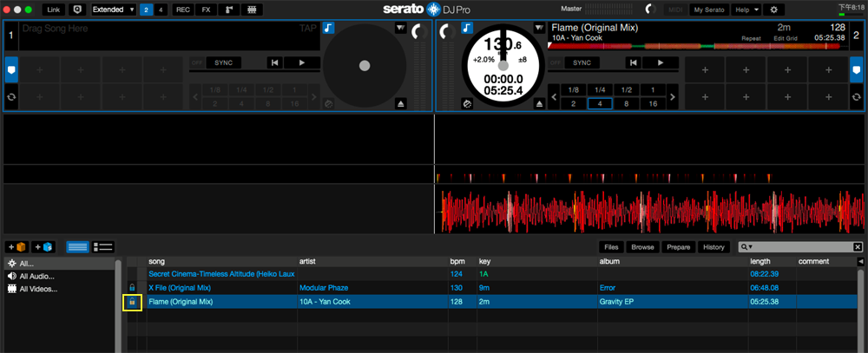Click the deck 2 censor/slip icon
Image resolution: width=868 pixels, height=353 pixels.
(x=467, y=103)
